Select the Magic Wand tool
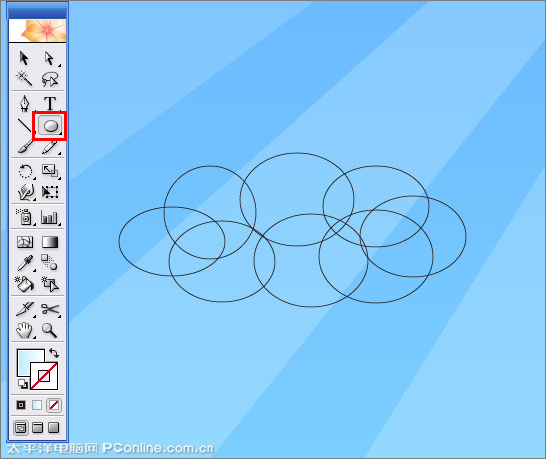 coord(24,79)
